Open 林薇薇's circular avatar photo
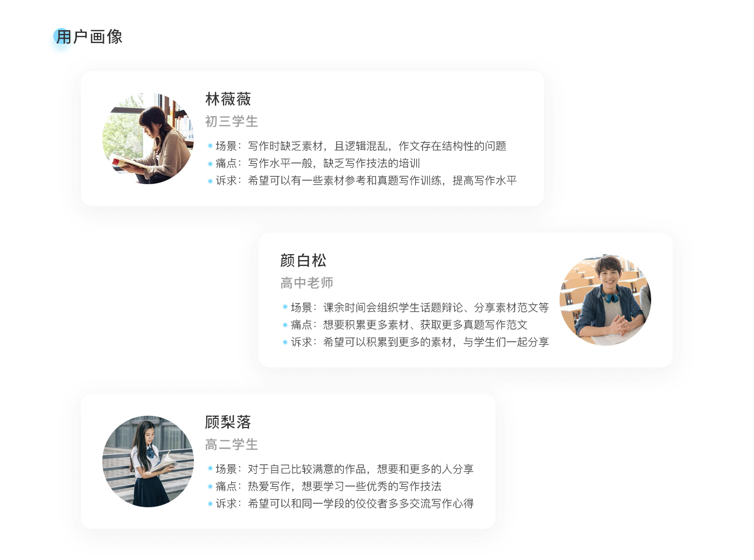The height and width of the screenshot is (560, 754). pyautogui.click(x=148, y=138)
